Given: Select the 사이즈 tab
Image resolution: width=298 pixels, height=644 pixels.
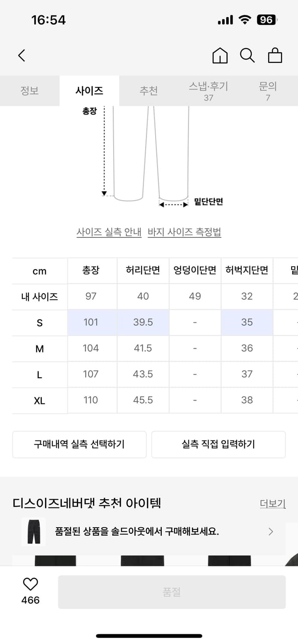Looking at the screenshot, I should (89, 91).
